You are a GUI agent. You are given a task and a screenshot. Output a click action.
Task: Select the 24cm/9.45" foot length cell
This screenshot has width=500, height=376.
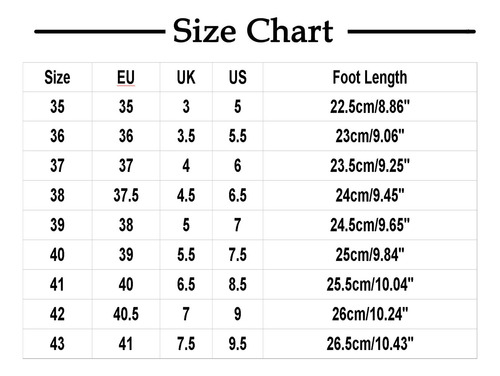pos(370,195)
